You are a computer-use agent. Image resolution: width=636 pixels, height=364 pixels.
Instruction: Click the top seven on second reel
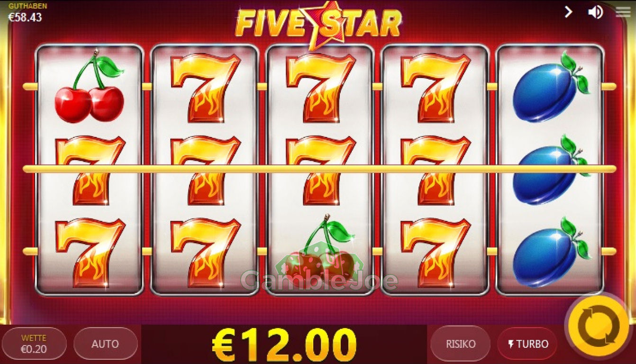pyautogui.click(x=205, y=88)
